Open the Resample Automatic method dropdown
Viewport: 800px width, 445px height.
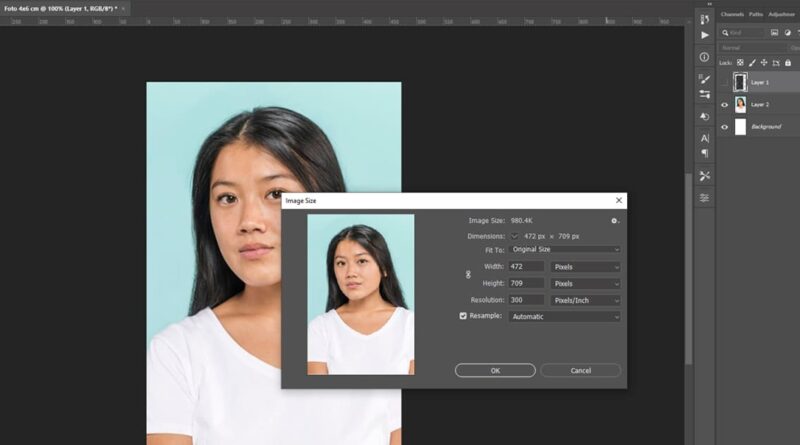pyautogui.click(x=564, y=316)
